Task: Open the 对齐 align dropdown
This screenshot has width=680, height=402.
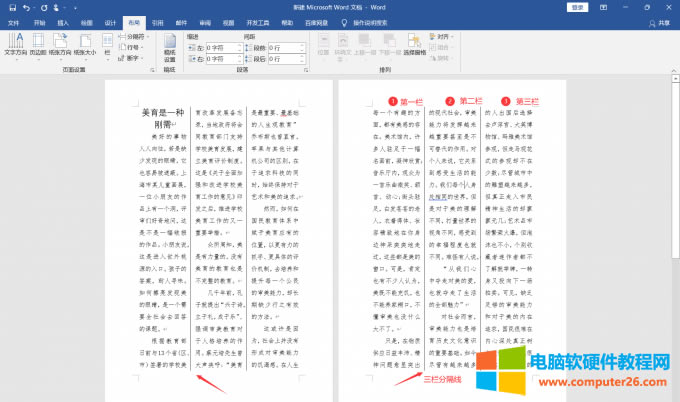Action: click(x=444, y=36)
